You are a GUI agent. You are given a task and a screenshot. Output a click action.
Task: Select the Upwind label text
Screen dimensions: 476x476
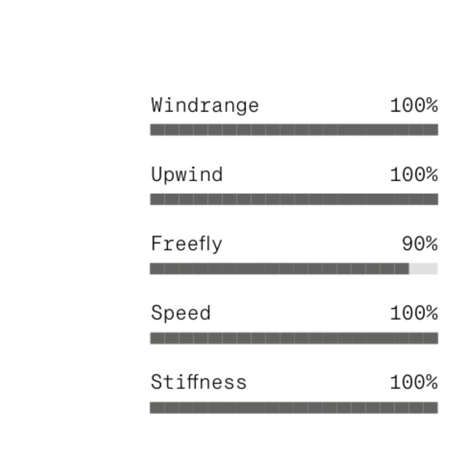click(187, 175)
